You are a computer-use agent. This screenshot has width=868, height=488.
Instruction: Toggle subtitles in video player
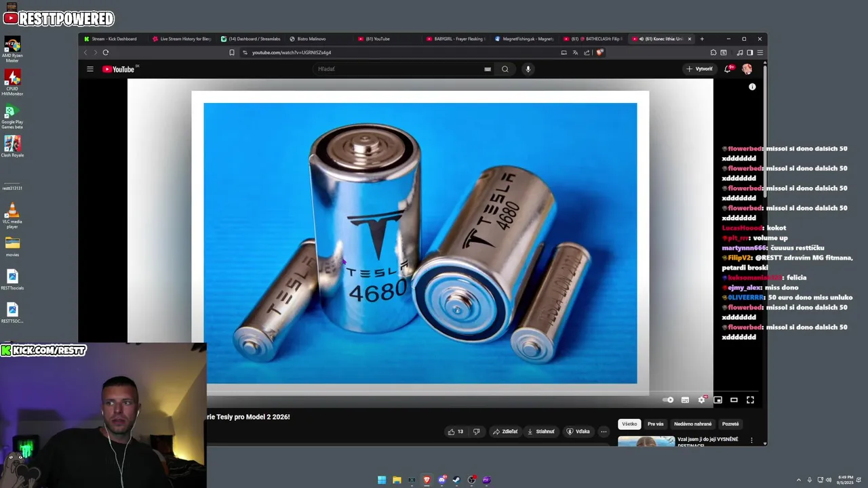click(x=685, y=400)
